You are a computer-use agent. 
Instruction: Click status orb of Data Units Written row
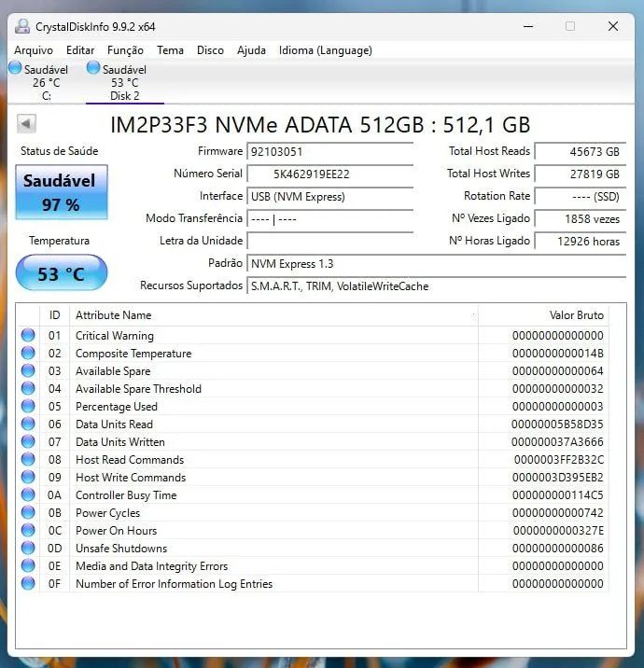28,442
